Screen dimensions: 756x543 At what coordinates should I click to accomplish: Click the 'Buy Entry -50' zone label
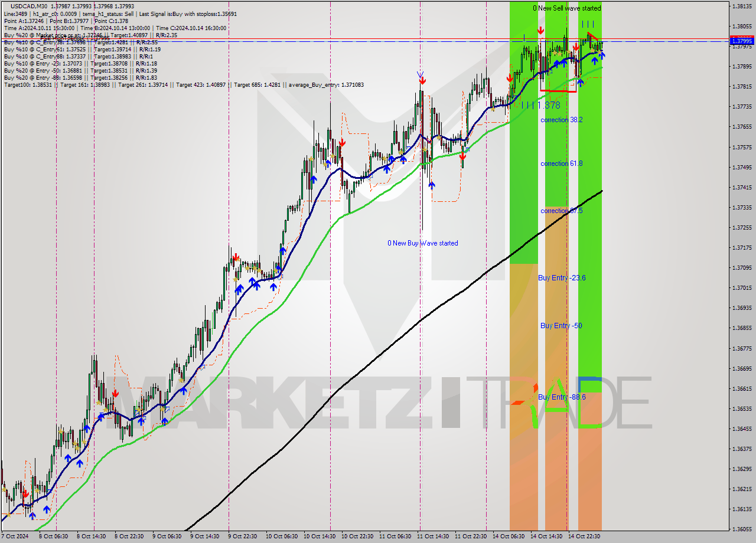(x=561, y=326)
